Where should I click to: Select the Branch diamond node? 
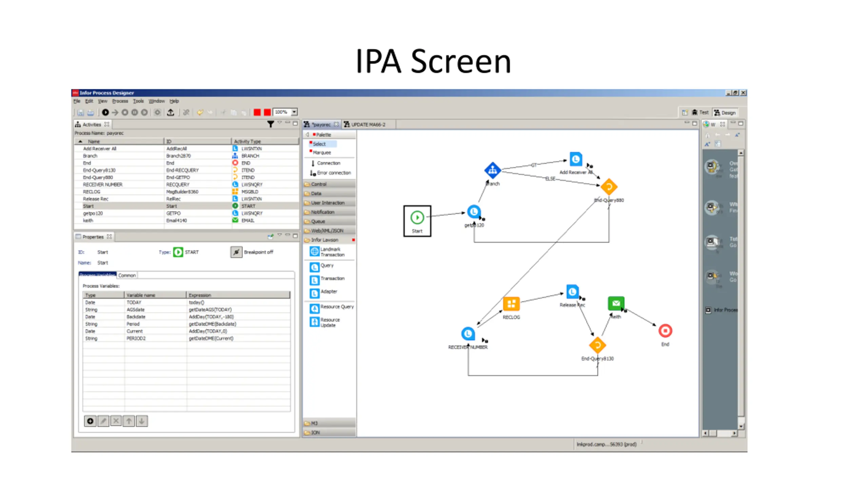tap(492, 170)
